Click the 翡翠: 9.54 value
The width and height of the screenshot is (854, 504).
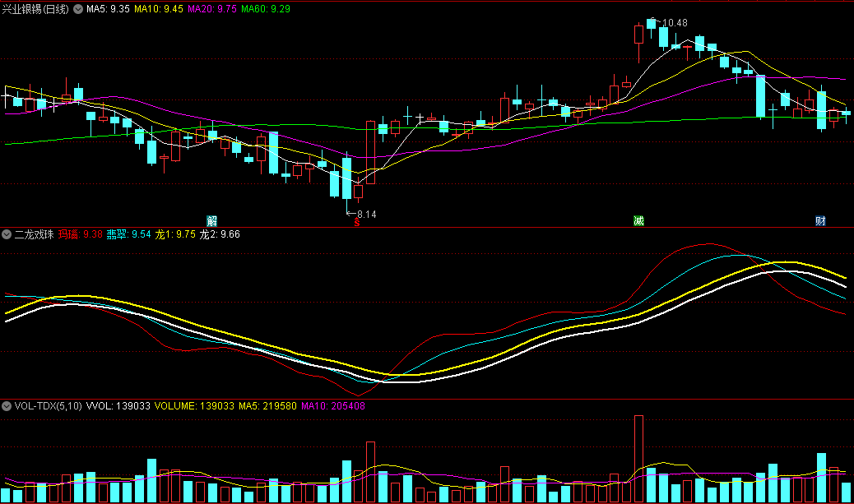click(x=128, y=234)
